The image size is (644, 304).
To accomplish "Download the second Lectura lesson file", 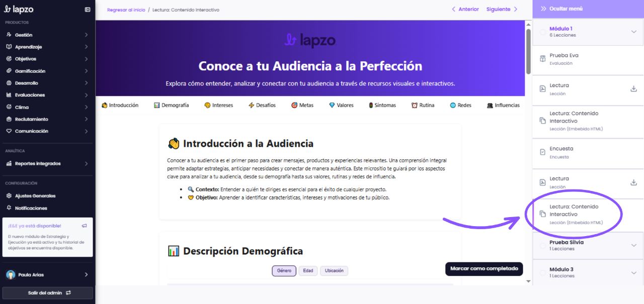I will [633, 182].
